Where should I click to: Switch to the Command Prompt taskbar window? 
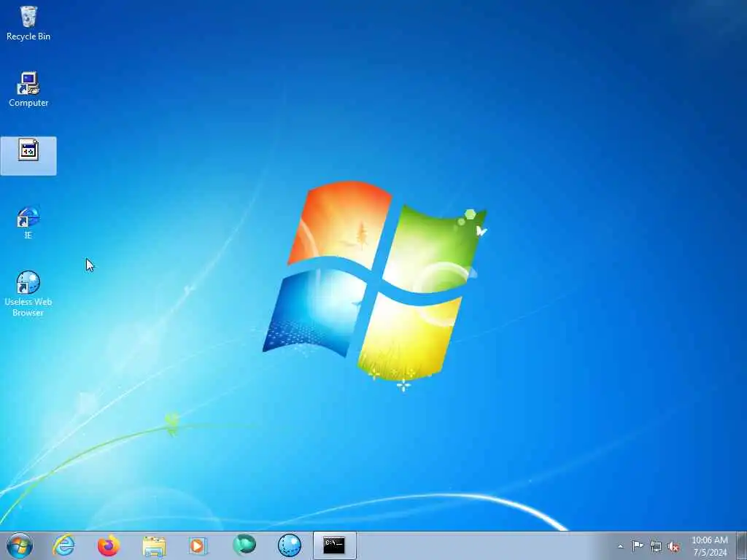tap(334, 545)
